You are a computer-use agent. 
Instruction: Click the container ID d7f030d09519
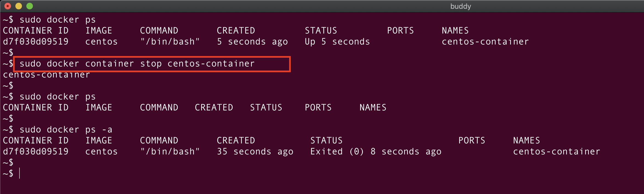(36, 41)
